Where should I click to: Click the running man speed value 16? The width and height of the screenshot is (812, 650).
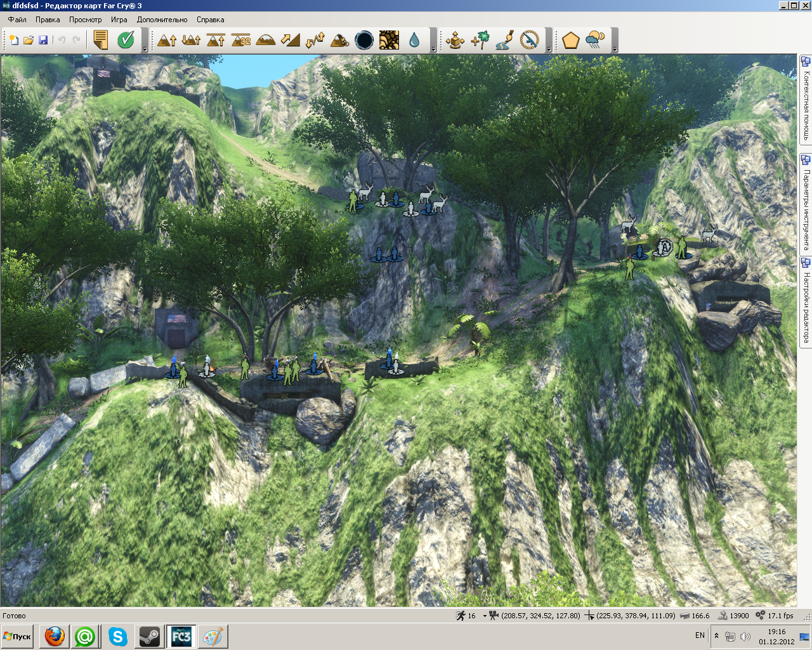pos(471,616)
